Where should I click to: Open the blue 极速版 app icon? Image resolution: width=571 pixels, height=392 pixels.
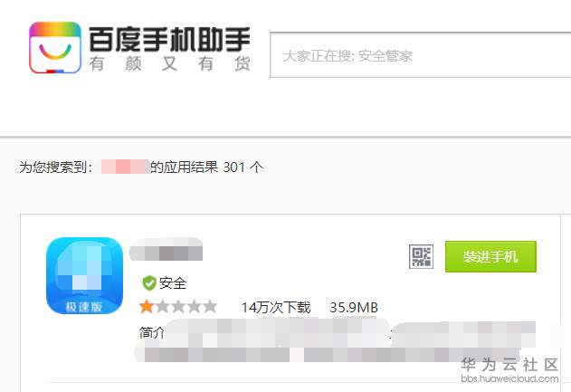(x=84, y=275)
